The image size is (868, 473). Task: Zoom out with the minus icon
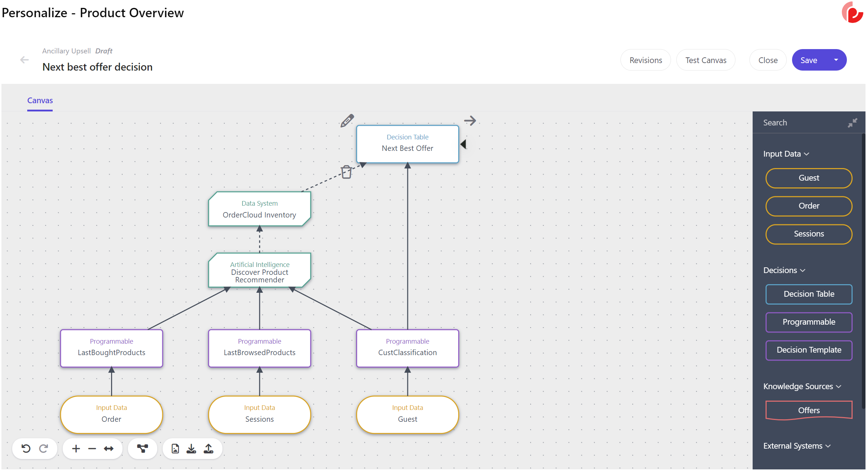92,448
